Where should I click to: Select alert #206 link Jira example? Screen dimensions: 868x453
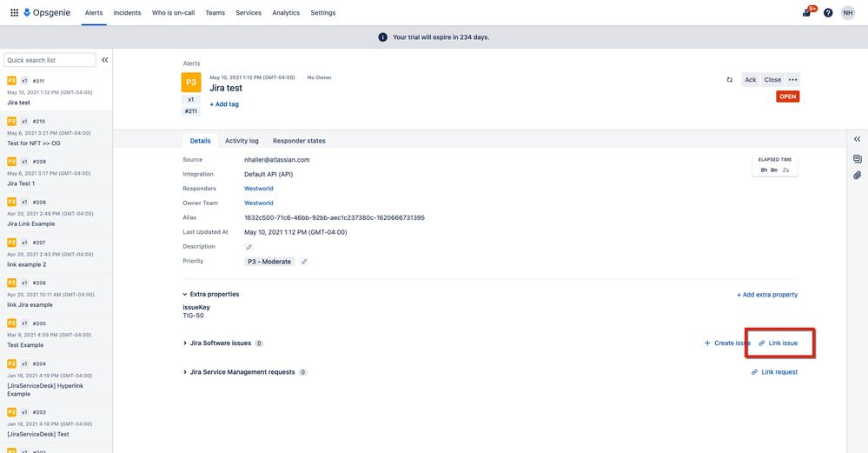tap(56, 294)
